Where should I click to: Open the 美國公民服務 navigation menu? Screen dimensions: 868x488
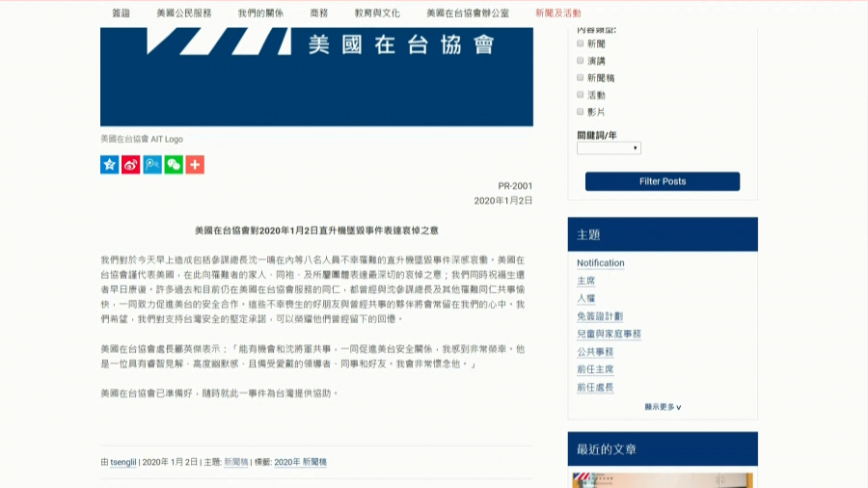coord(184,13)
